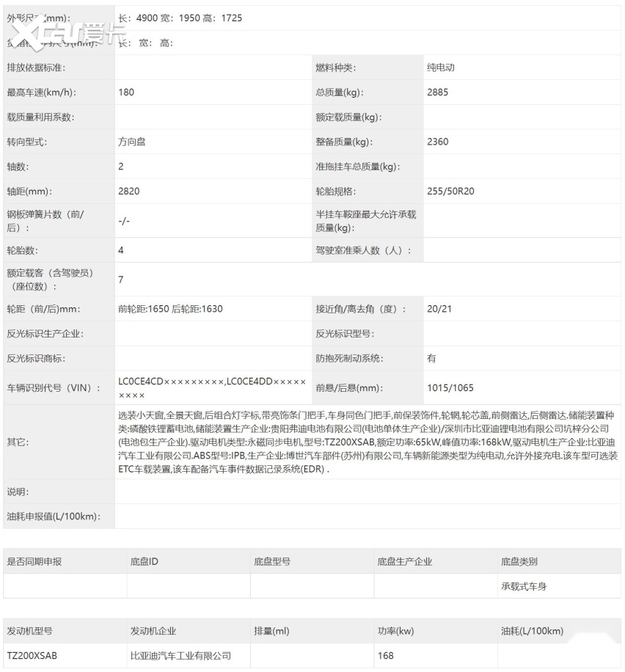
Task: Select the 前轮距:1650 后轮距:1630 text
Action: [x=170, y=309]
